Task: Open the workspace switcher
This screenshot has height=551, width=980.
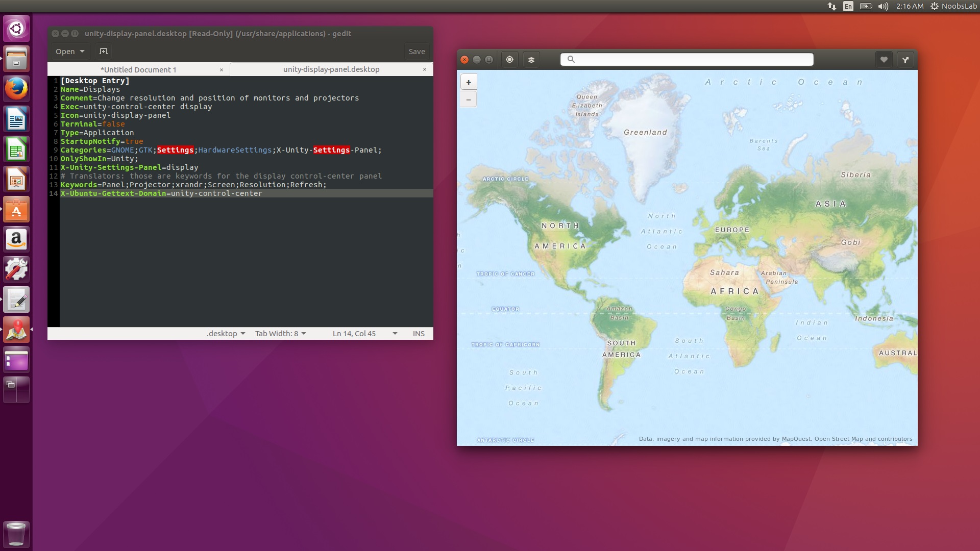Action: click(16, 390)
